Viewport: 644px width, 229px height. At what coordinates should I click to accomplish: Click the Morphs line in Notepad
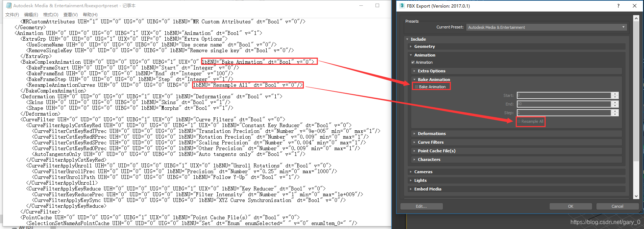pos(130,108)
